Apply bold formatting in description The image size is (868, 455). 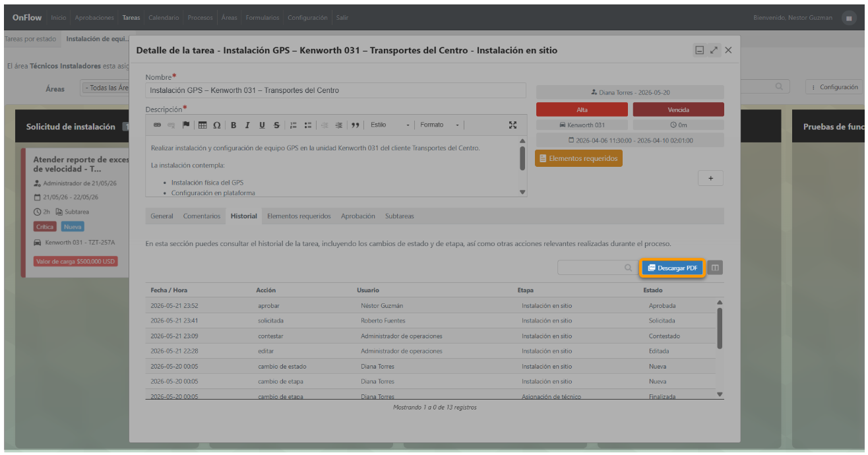233,125
